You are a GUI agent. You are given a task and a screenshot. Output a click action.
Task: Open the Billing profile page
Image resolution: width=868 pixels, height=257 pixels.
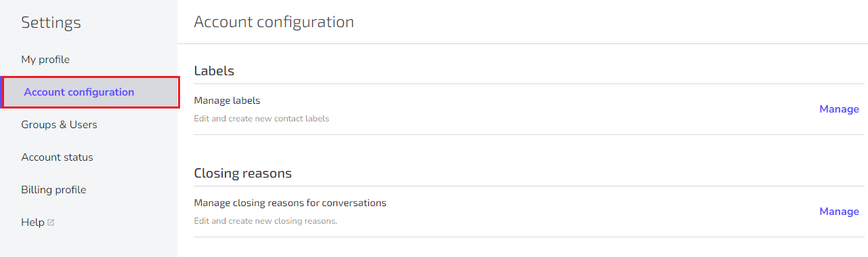pos(53,190)
